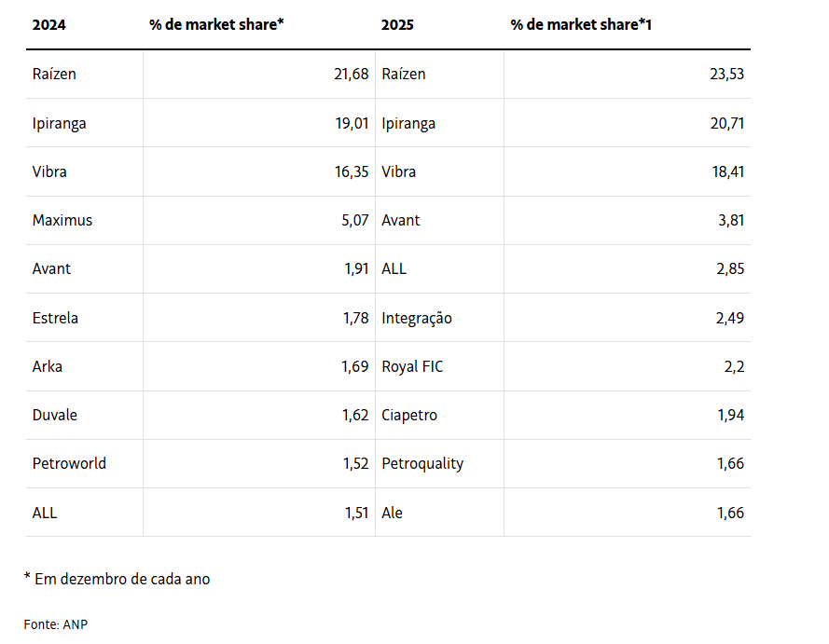Select the Arka company cell
The image size is (829, 644).
click(48, 367)
